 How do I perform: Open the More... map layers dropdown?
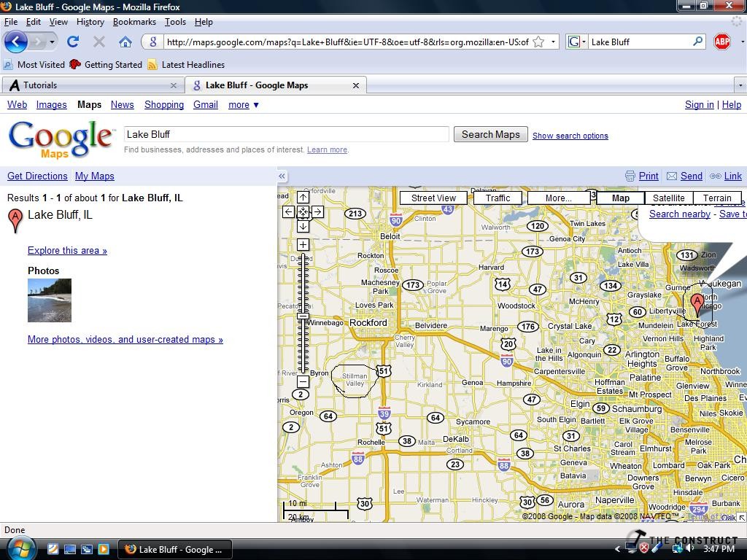click(x=558, y=198)
